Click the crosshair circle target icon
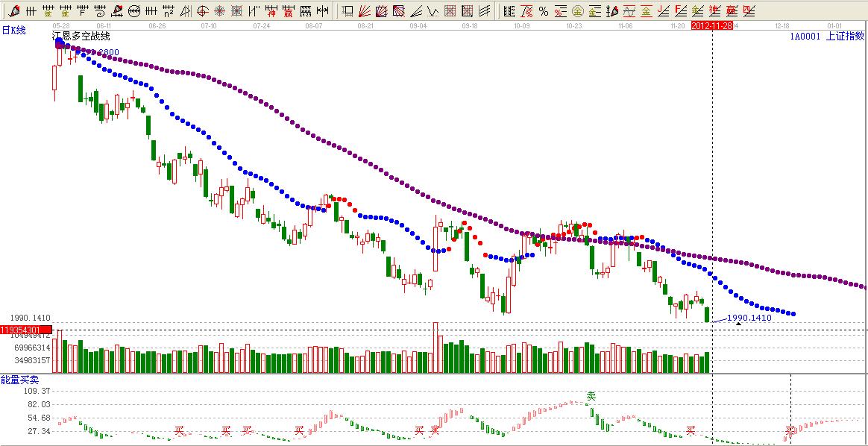This screenshot has width=868, height=446. (203, 11)
